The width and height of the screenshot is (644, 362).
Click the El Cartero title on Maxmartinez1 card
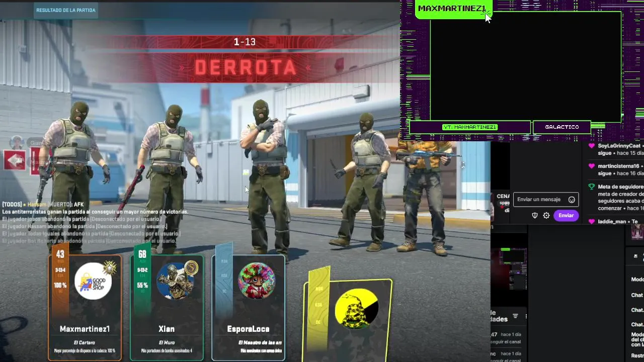pyautogui.click(x=85, y=343)
